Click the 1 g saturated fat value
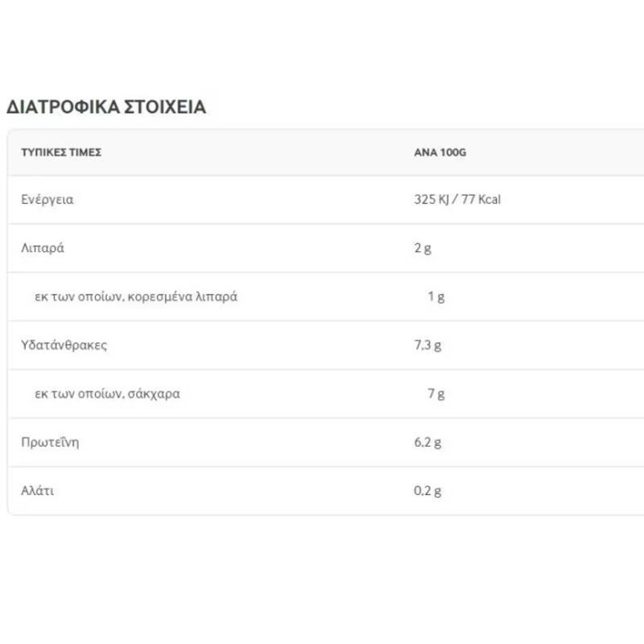Viewport: 644px width, 644px height. pos(436,296)
